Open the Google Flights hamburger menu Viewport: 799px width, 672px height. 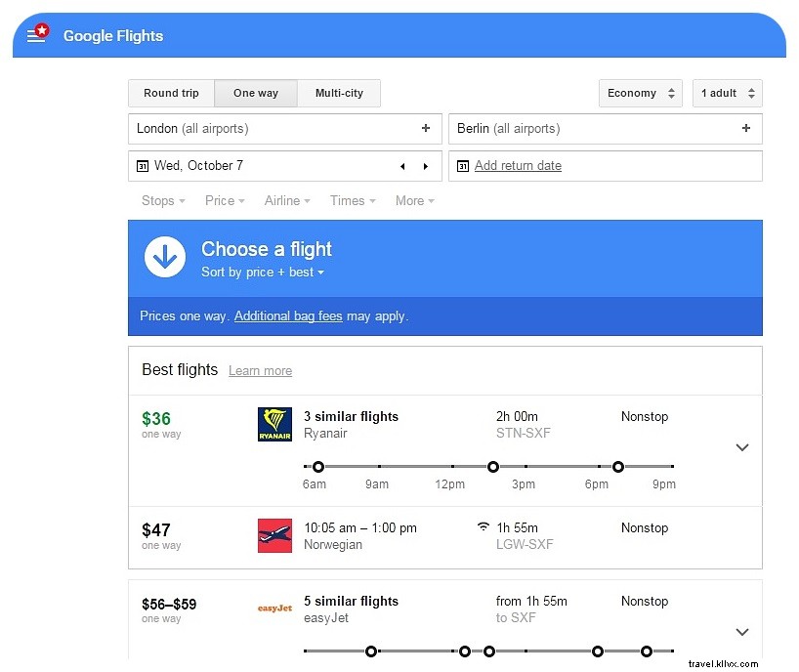(x=37, y=35)
